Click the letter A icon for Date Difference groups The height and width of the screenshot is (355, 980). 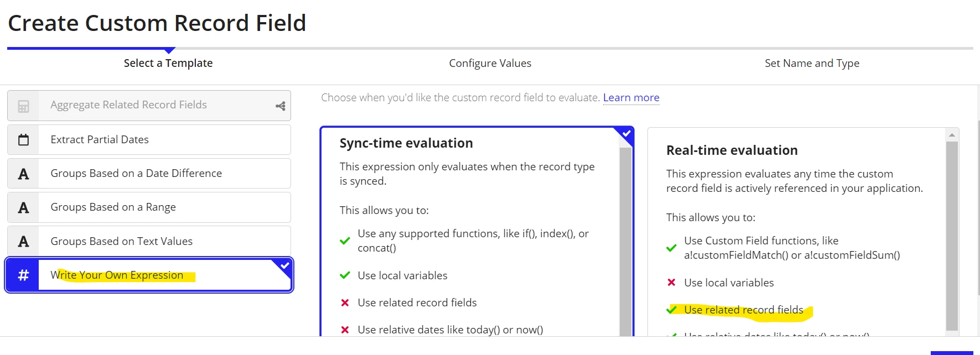[23, 174]
